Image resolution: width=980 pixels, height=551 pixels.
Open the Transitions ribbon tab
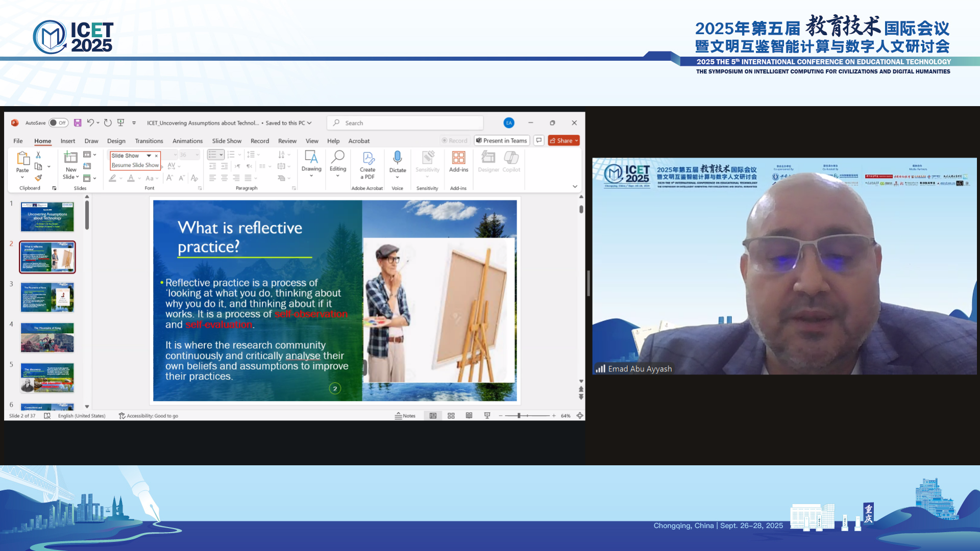(149, 141)
